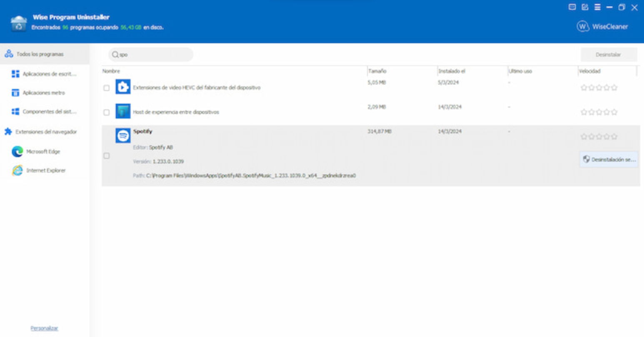Open the WiseCleaner logo link
The image size is (644, 337).
click(602, 27)
